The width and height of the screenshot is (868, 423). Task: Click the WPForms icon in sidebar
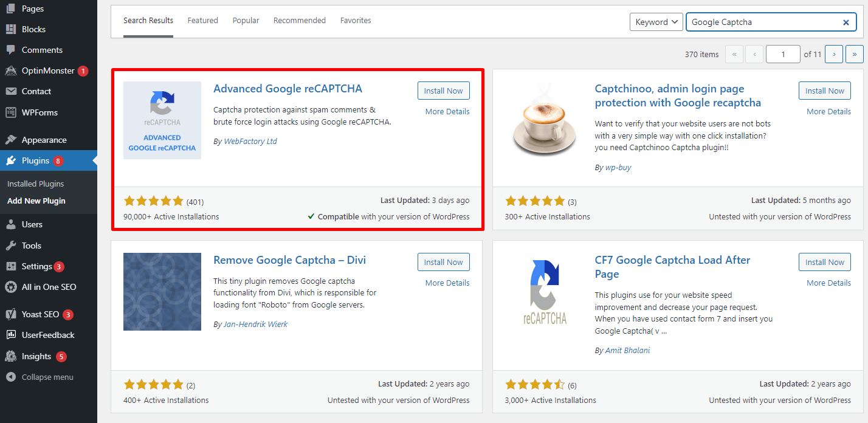(10, 112)
